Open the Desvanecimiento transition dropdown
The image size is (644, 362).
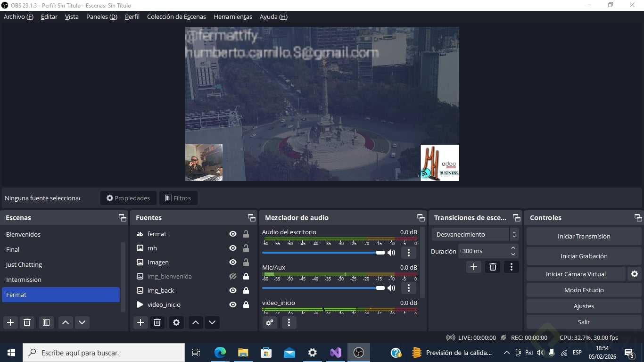point(475,234)
